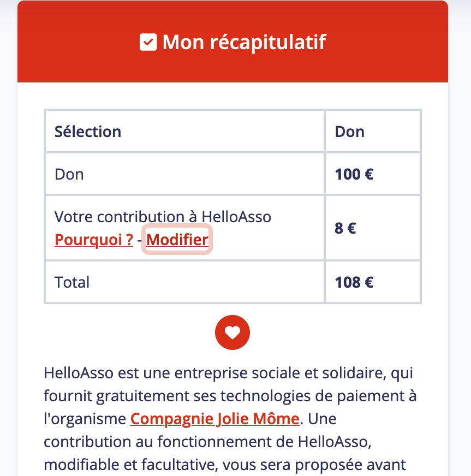The image size is (471, 476).
Task: Select the Sélection column header
Action: [x=88, y=132]
